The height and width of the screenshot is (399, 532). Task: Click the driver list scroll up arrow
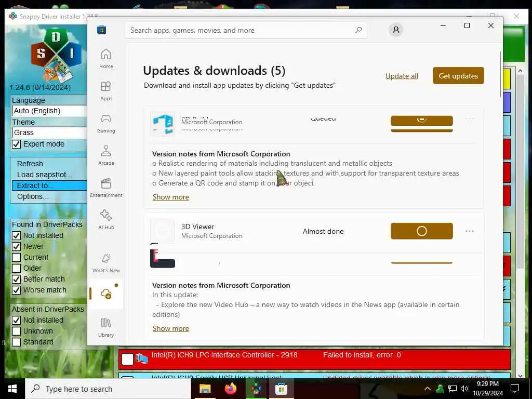pos(520,71)
